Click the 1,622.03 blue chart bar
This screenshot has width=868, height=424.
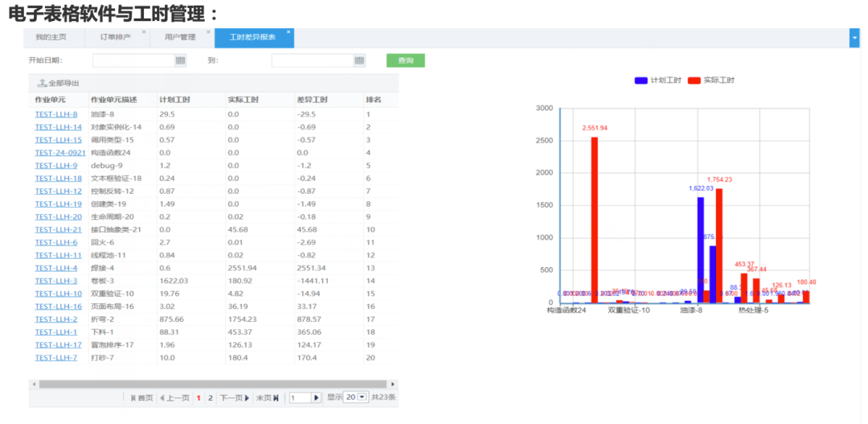(700, 250)
